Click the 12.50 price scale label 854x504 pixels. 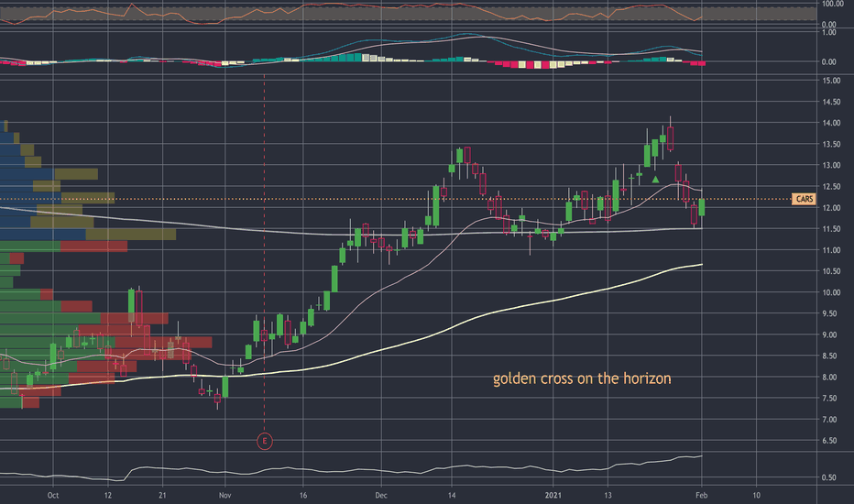coord(831,187)
